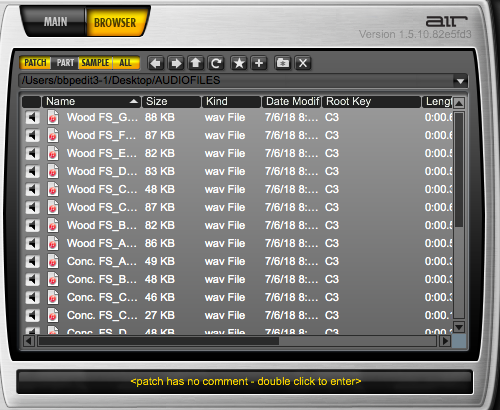
Task: Sort files by the Size column header
Action: (x=172, y=102)
